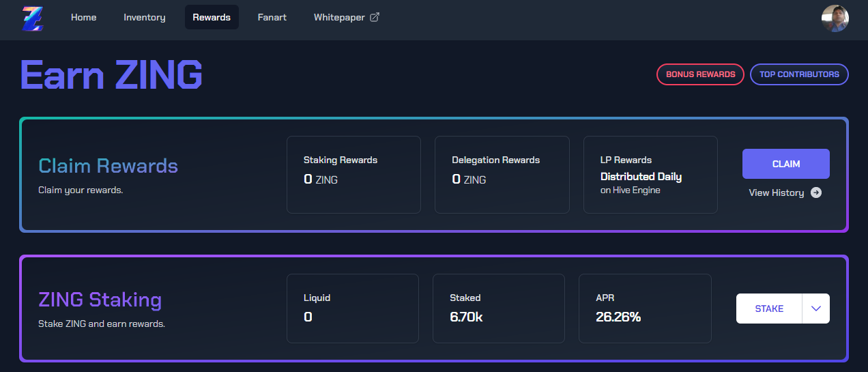The image size is (868, 372).
Task: Select the Delegation Rewards card
Action: pyautogui.click(x=502, y=175)
